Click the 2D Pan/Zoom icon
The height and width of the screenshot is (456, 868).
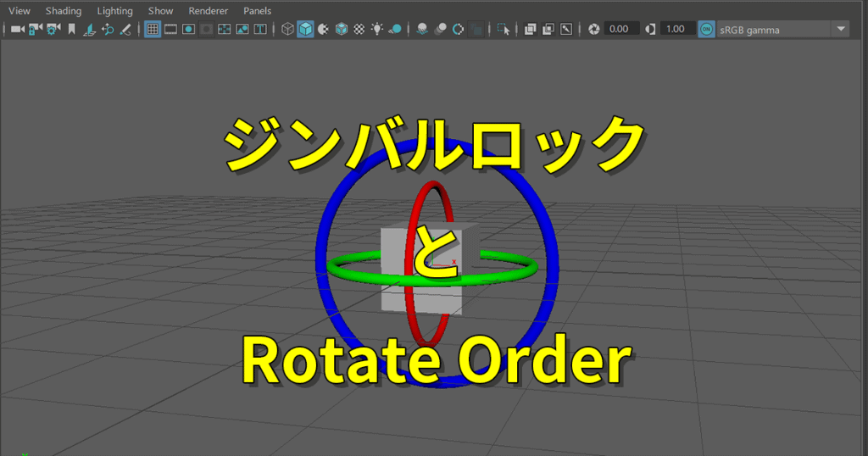point(108,29)
